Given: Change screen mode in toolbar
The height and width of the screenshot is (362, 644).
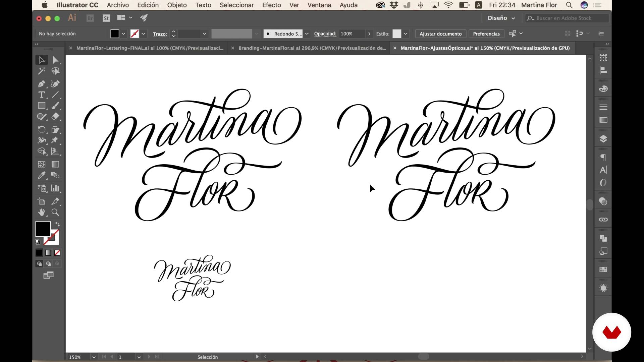Looking at the screenshot, I should [x=48, y=276].
